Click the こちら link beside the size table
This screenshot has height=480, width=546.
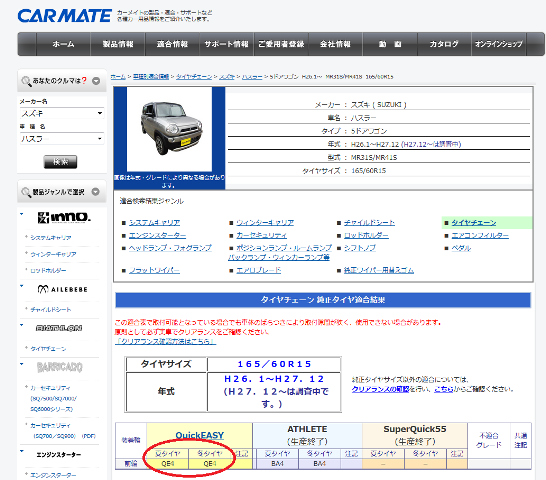[444, 389]
